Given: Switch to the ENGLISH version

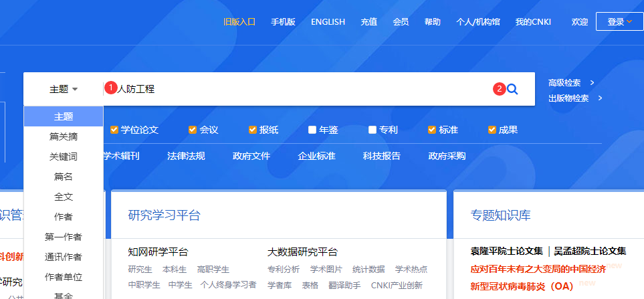Looking at the screenshot, I should (328, 22).
